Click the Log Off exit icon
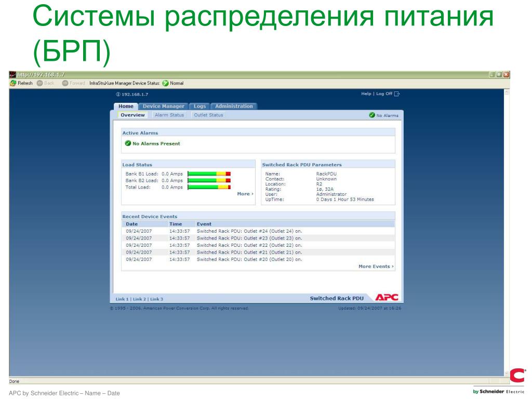The image size is (532, 399). (397, 94)
